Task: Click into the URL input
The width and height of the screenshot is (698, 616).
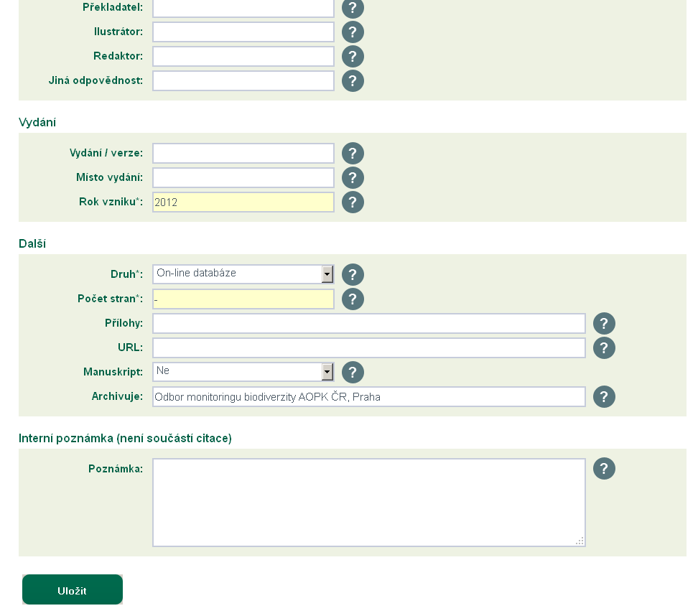Action: [x=369, y=348]
